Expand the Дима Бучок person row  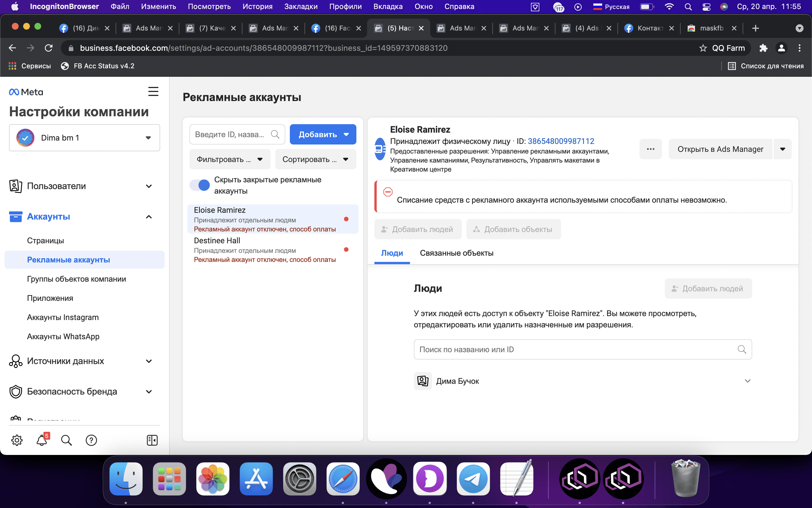click(x=748, y=381)
